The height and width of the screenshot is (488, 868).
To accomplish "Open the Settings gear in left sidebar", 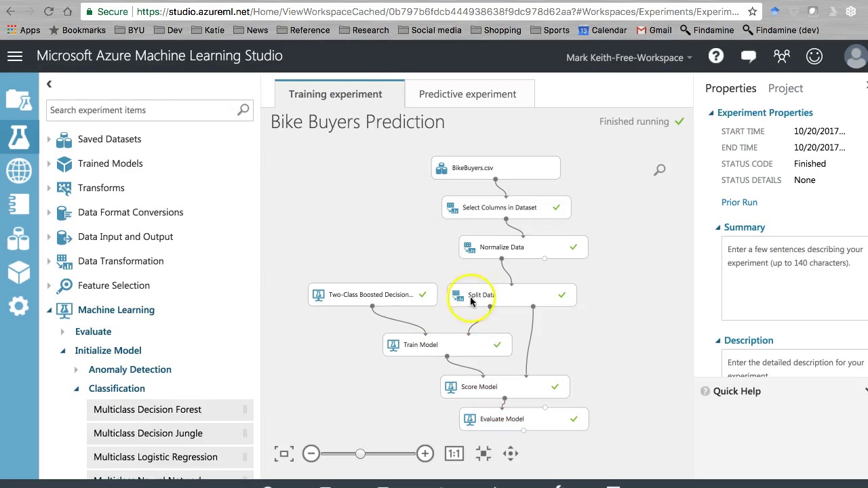I will [x=19, y=306].
